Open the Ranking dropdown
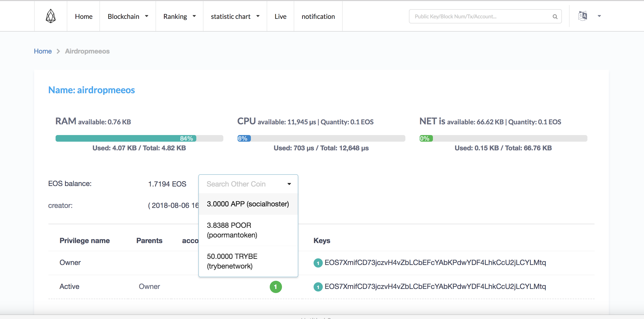 [x=179, y=16]
